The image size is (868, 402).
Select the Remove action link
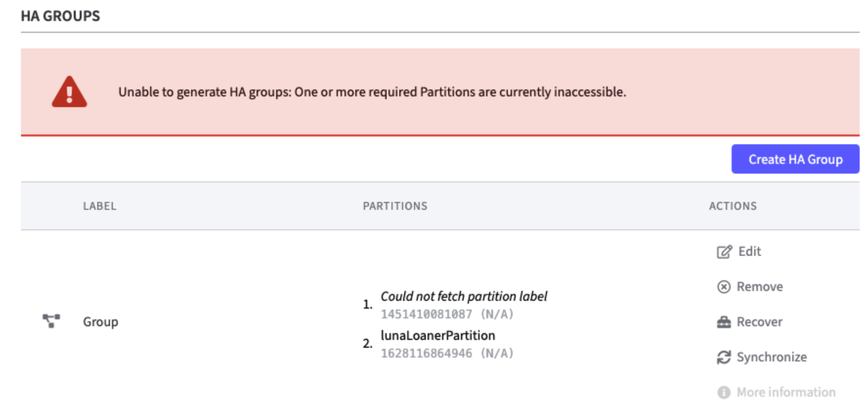[759, 287]
